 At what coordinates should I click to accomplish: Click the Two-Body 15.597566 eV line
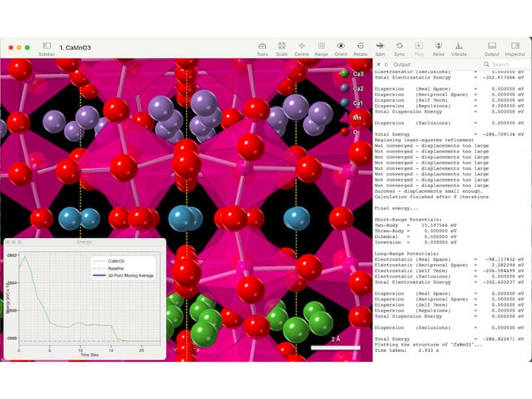(x=416, y=225)
